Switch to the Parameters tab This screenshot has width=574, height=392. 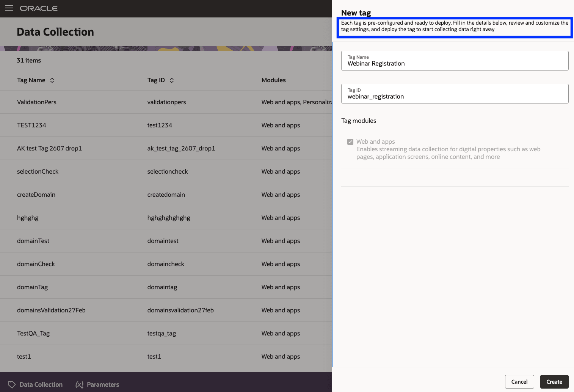[97, 384]
